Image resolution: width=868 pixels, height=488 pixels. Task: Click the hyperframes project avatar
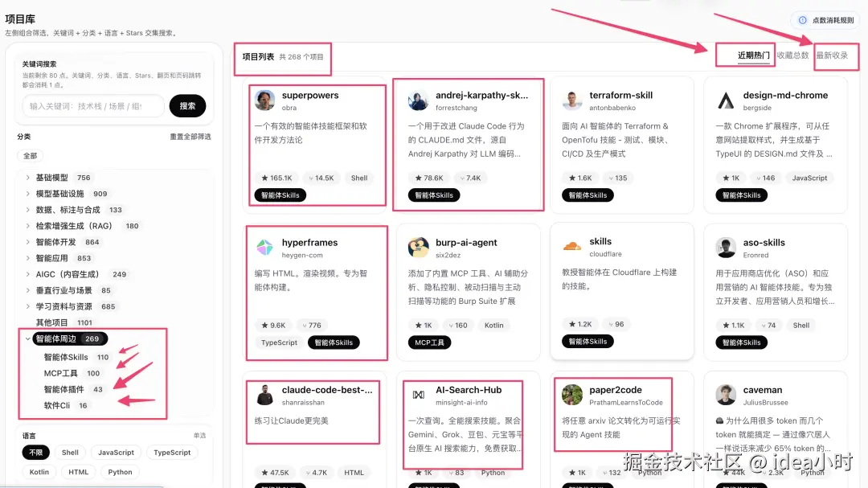coord(265,247)
